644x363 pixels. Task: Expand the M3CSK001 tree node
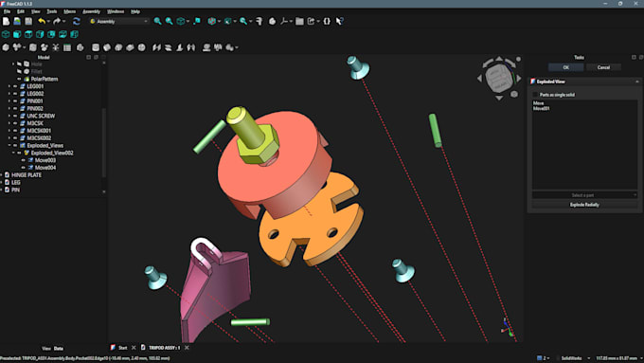(x=9, y=131)
